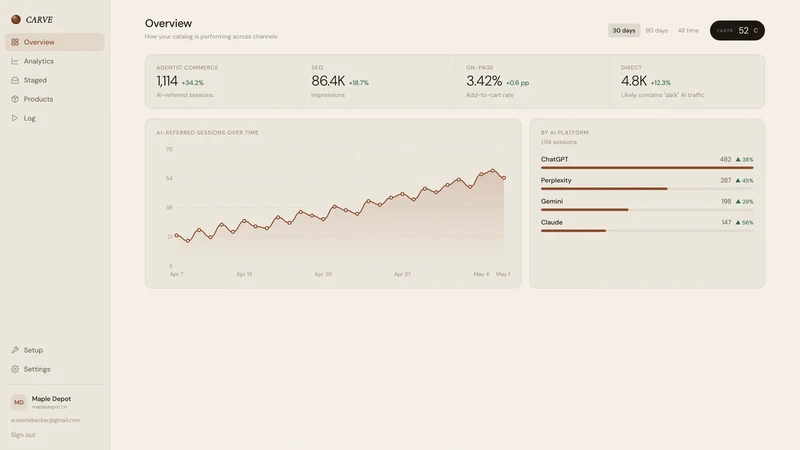Viewport: 800px width, 450px height.
Task: Click the Apr 13 x-axis label
Action: [244, 274]
